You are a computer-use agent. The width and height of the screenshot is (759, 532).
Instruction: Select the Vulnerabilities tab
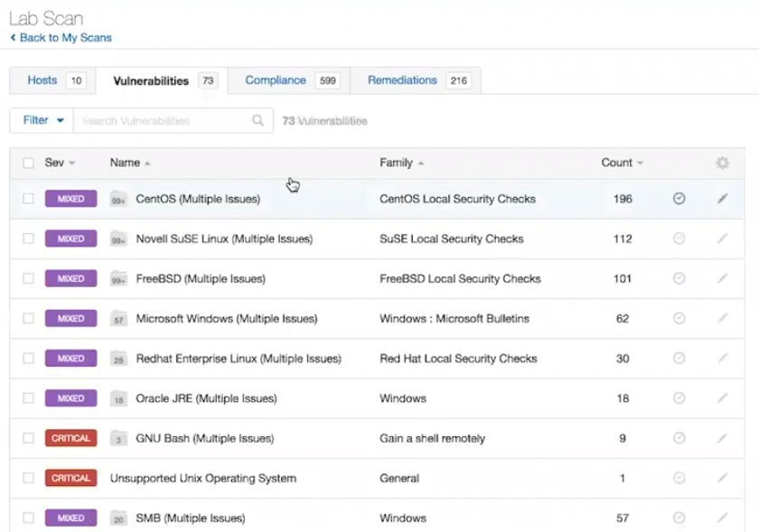coord(162,80)
